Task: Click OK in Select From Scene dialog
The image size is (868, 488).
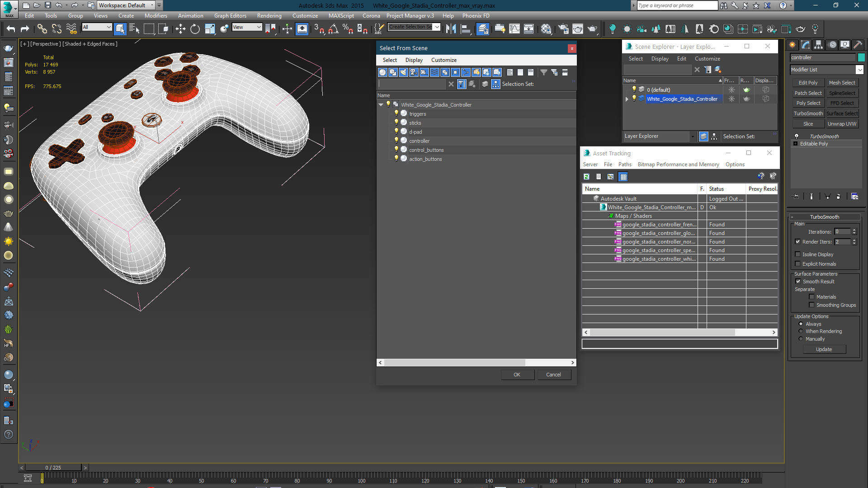Action: tap(517, 375)
